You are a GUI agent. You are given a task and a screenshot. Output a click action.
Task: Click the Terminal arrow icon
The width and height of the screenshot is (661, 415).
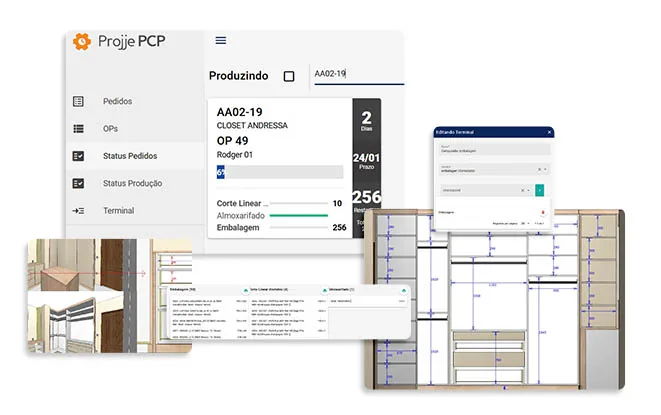(x=79, y=211)
